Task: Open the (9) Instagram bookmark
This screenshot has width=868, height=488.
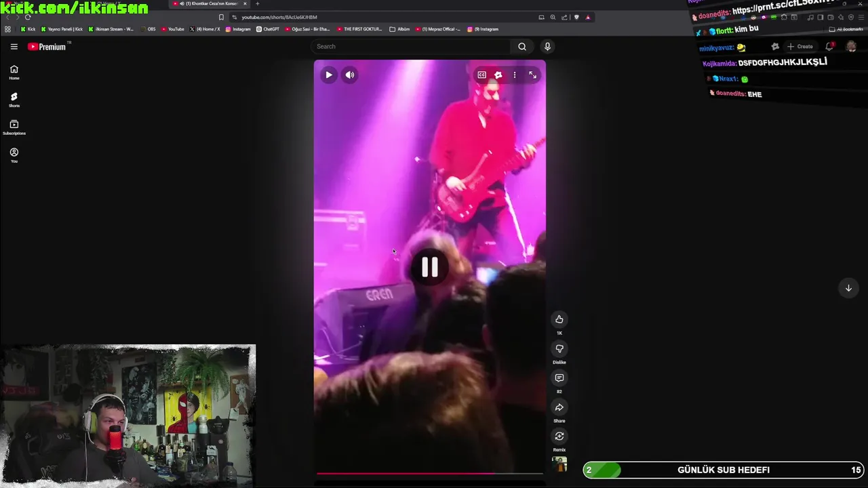Action: tap(483, 29)
